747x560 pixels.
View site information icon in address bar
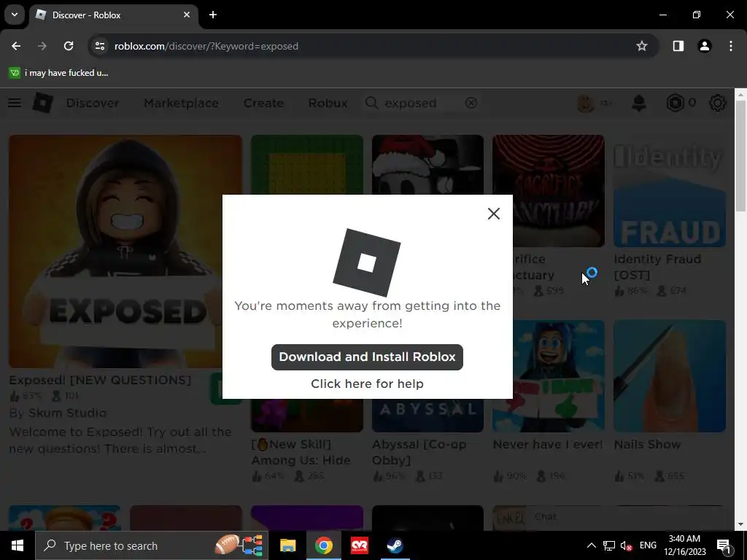99,46
